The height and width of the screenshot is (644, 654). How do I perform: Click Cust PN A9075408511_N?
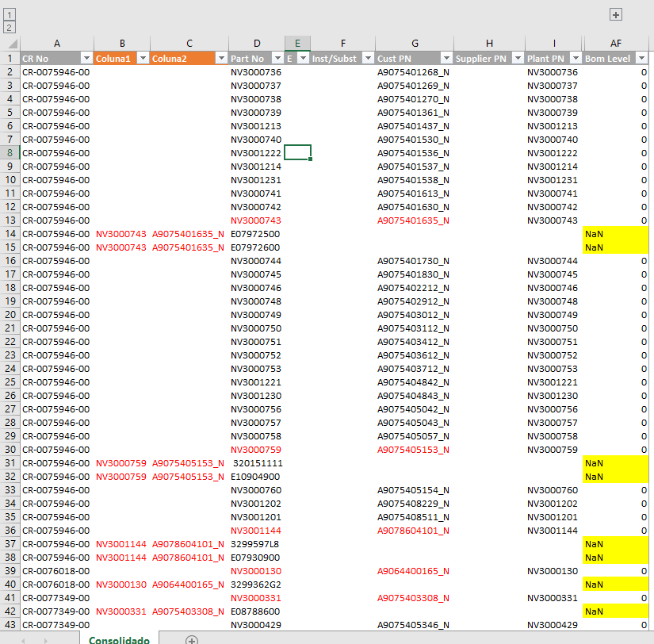click(413, 517)
